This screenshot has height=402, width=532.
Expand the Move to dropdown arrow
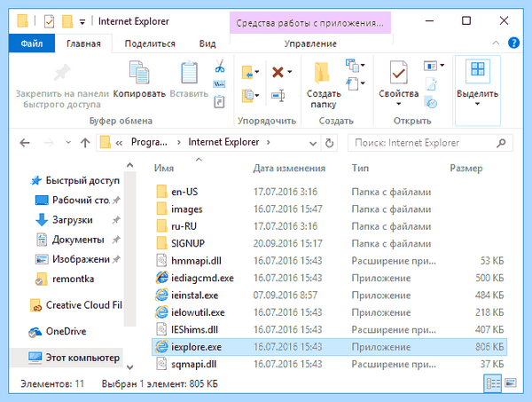(257, 72)
